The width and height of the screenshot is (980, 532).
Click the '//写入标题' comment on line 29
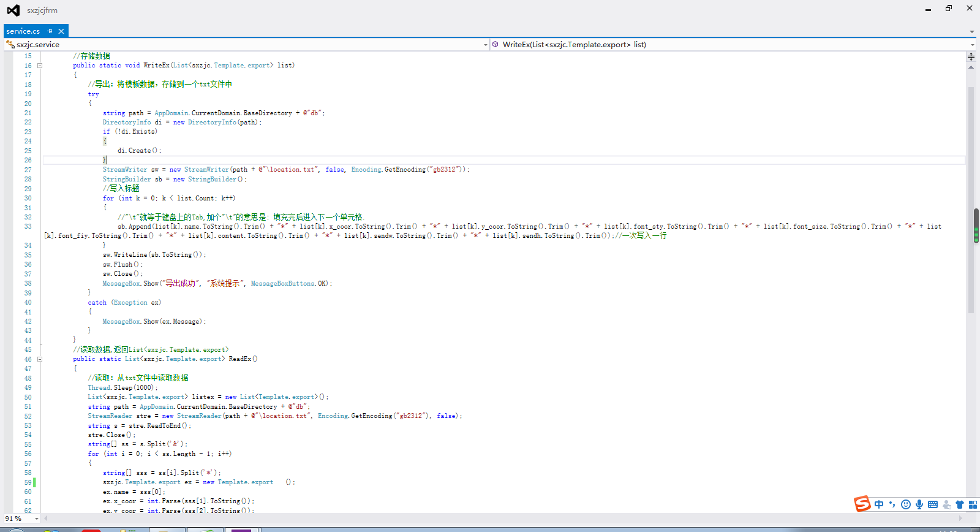coord(121,189)
